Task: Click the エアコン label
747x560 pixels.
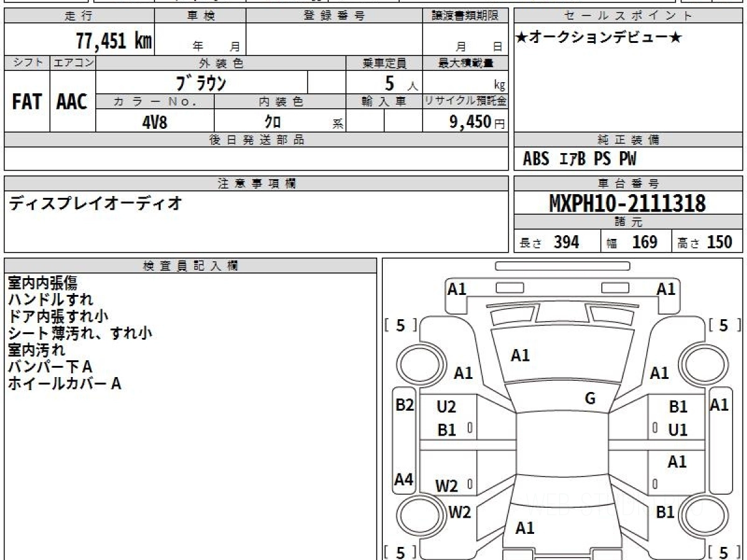Action: point(73,63)
